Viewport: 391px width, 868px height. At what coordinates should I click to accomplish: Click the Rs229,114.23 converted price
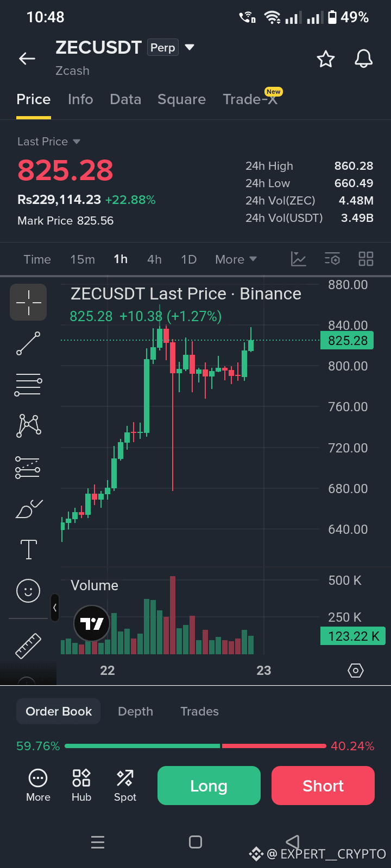(x=59, y=200)
